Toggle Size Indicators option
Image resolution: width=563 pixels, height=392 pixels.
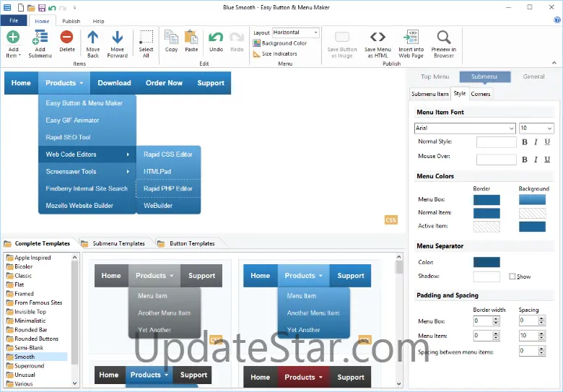[x=275, y=54]
